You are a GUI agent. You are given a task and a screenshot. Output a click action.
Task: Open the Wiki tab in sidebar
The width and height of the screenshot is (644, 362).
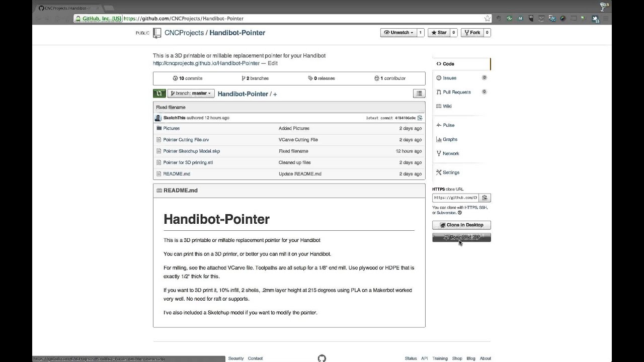click(461, 106)
